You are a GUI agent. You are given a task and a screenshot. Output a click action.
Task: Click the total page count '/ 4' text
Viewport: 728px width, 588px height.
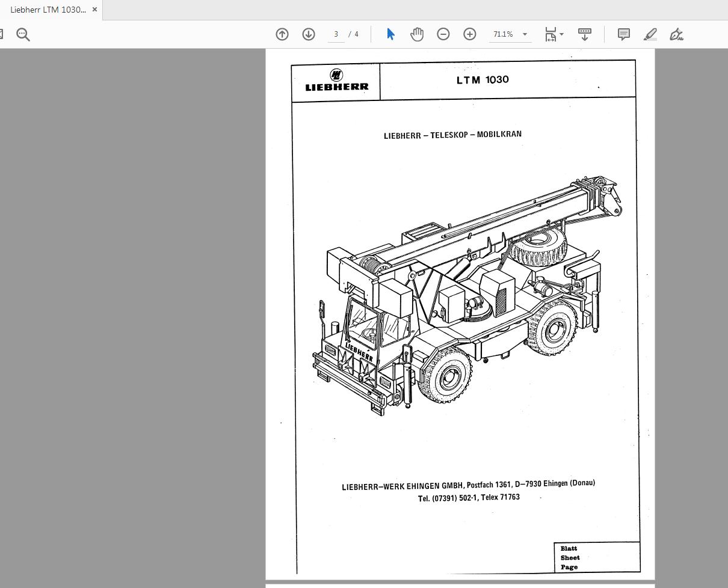354,34
